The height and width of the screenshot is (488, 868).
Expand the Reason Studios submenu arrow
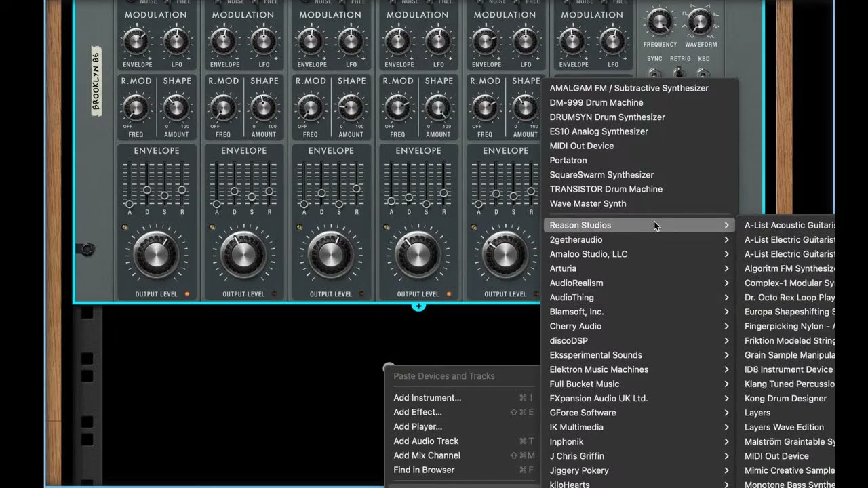point(726,225)
